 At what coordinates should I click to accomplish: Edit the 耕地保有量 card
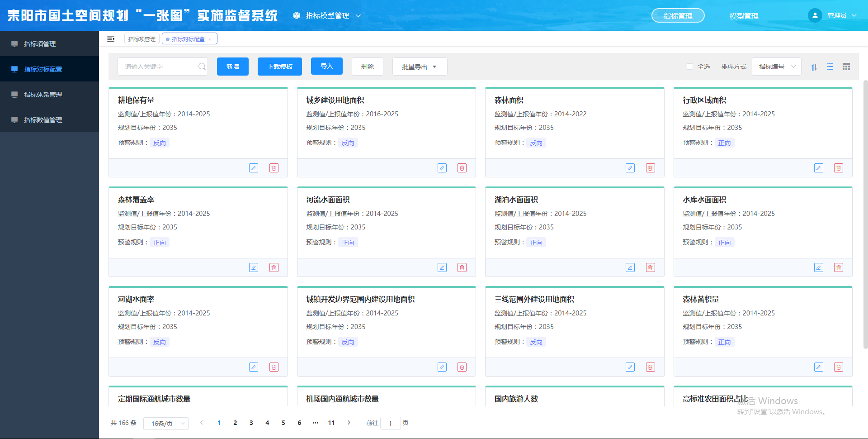(x=254, y=168)
